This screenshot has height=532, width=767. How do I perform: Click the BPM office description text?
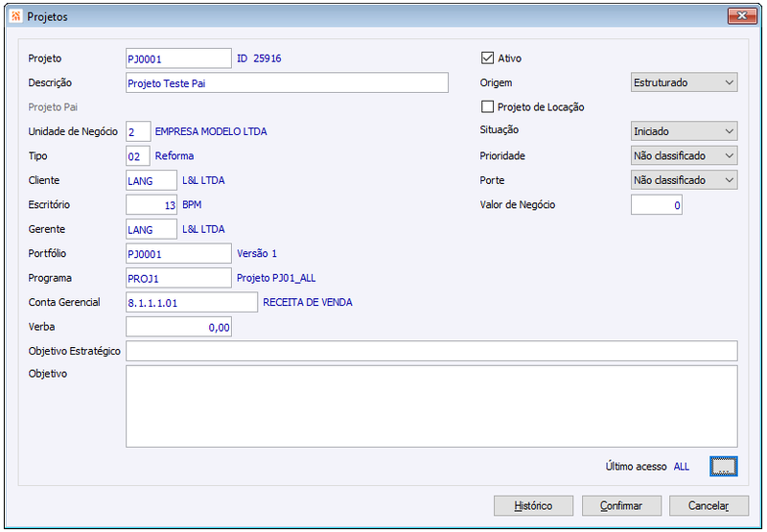192,204
